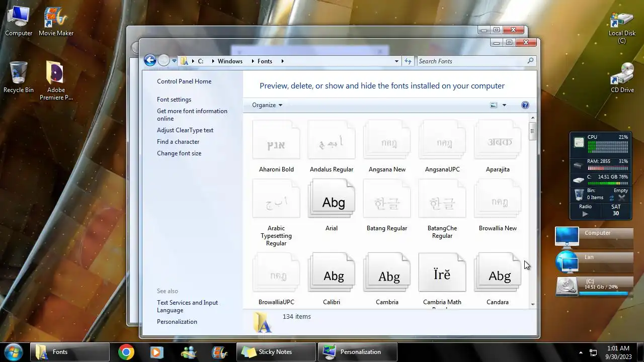The width and height of the screenshot is (644, 362).
Task: Select the Browallia New font icon
Action: pos(498,199)
